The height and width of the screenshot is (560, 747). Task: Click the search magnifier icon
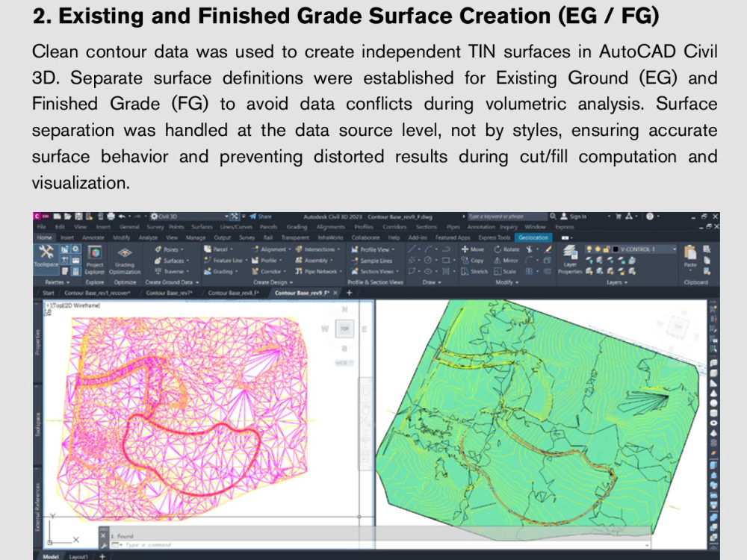click(x=553, y=217)
